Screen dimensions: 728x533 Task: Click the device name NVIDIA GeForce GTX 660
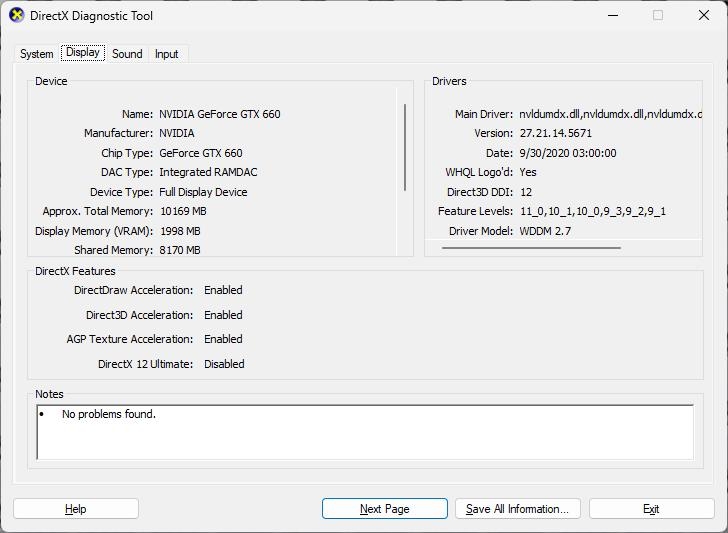click(x=219, y=114)
